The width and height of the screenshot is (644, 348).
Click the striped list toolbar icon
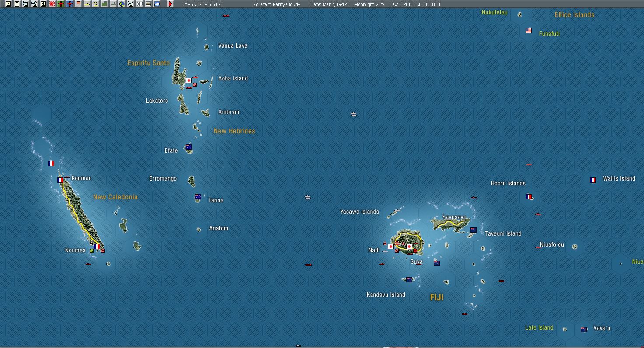tap(148, 4)
